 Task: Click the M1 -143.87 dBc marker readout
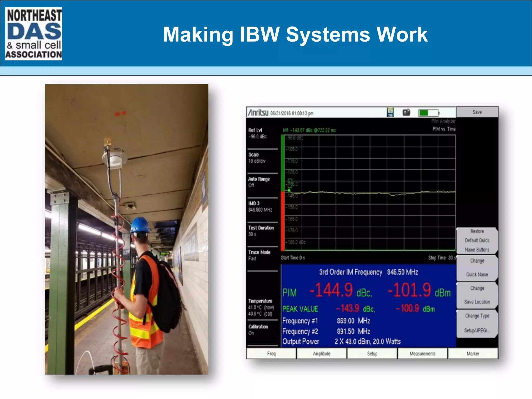309,130
